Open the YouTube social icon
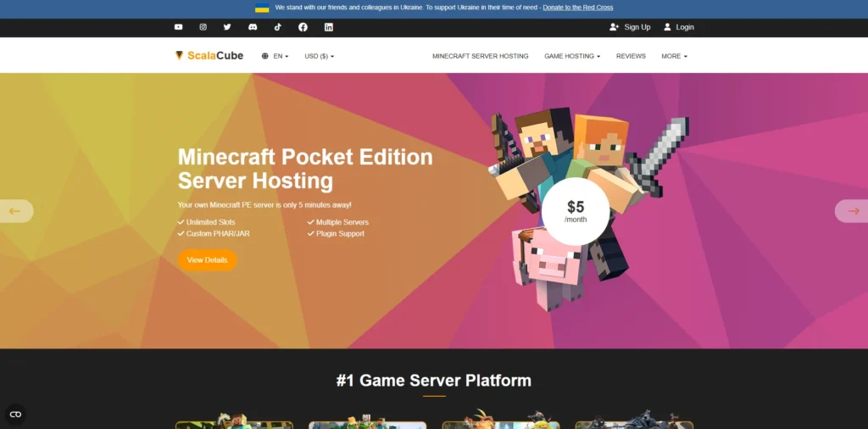 (178, 27)
